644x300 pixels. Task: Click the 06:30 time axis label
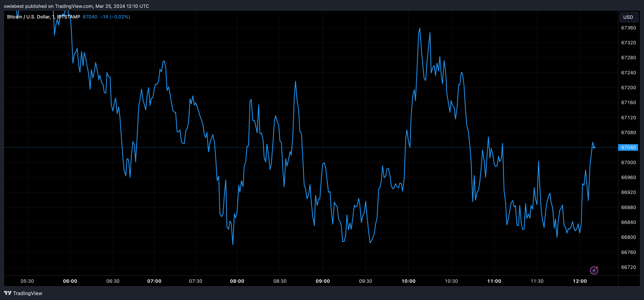[x=113, y=281]
